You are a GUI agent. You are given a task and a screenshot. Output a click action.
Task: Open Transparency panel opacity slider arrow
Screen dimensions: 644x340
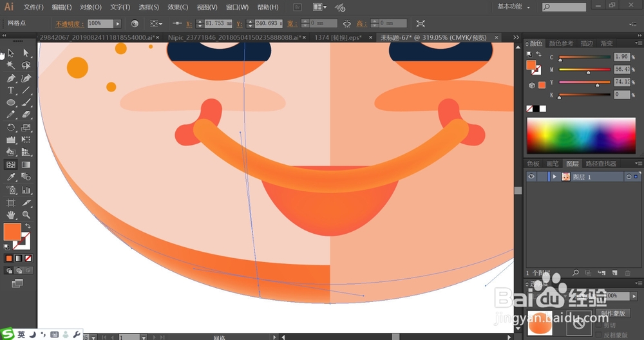tap(634, 296)
